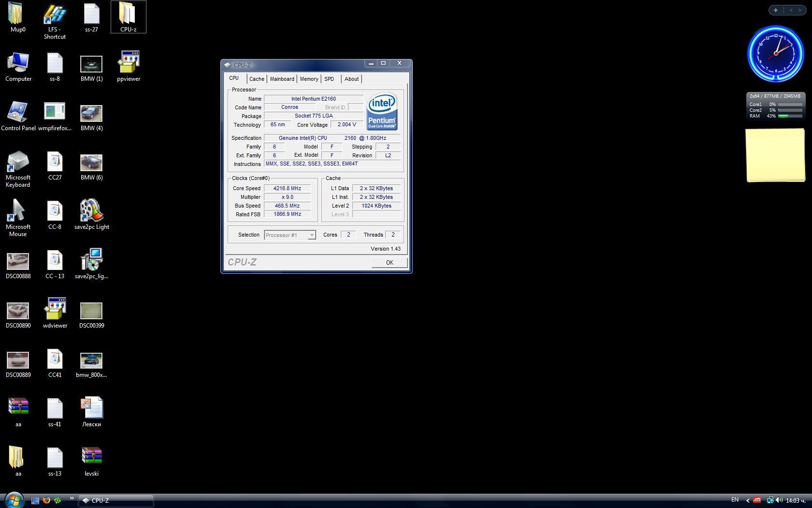Open the Memory tab

309,79
